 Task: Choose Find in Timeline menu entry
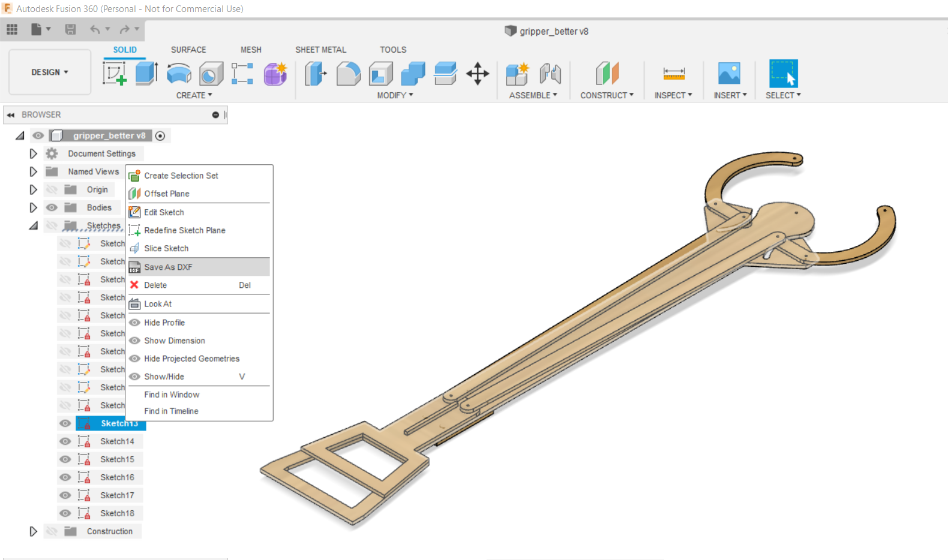click(x=199, y=411)
